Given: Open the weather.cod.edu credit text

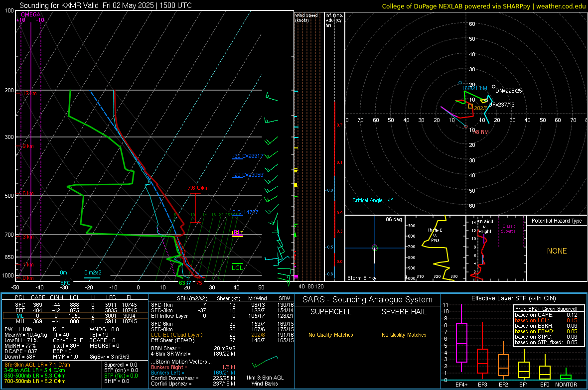Looking at the screenshot, I should [561, 6].
